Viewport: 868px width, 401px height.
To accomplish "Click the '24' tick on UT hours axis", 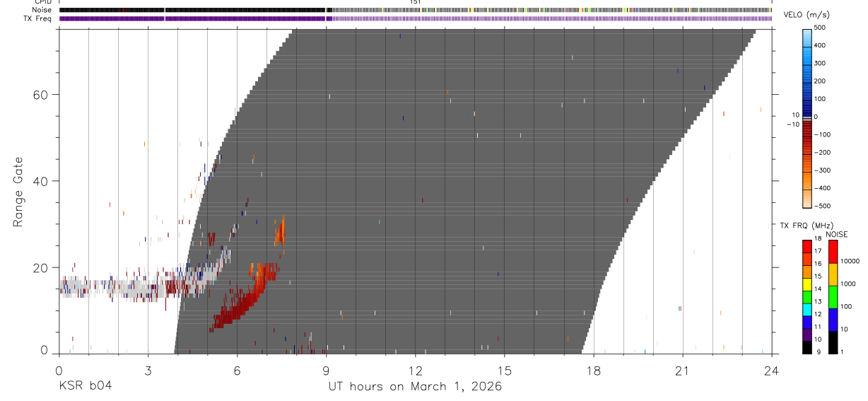I will pos(771,371).
